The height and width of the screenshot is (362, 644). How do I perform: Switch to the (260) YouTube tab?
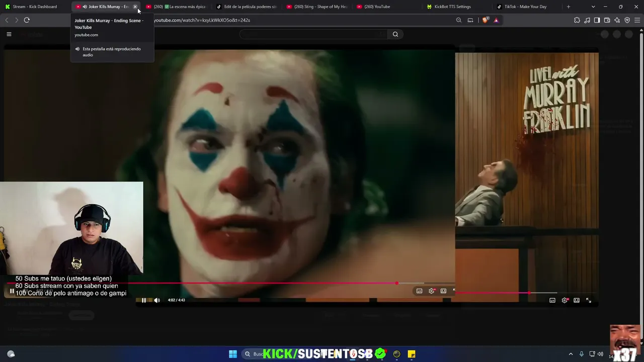coord(387,7)
